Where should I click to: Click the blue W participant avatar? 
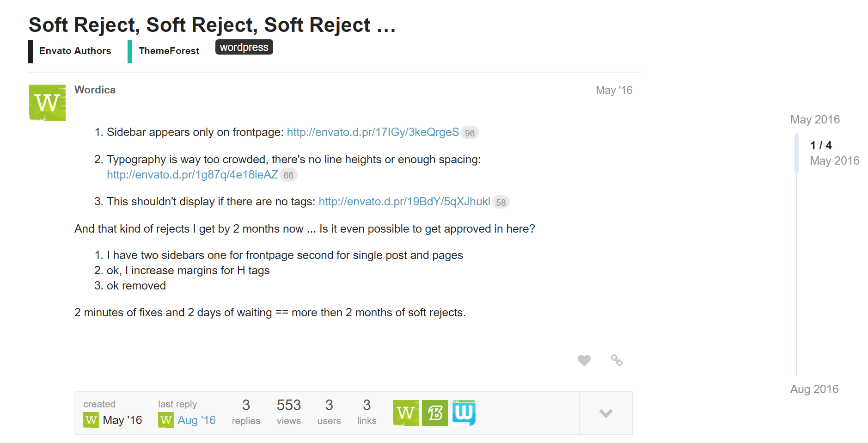[x=465, y=412]
